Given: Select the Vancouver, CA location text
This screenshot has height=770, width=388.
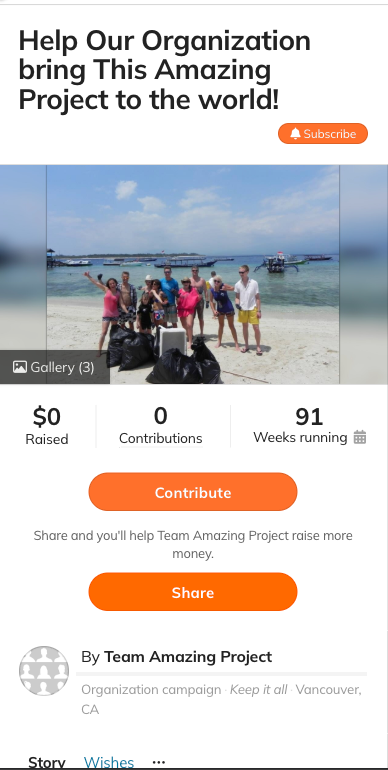Looking at the screenshot, I should pos(221,699).
